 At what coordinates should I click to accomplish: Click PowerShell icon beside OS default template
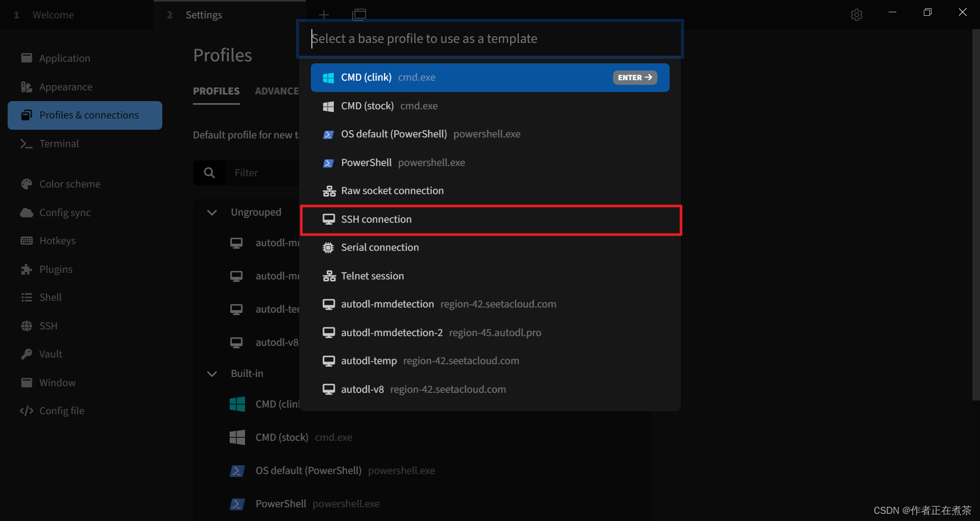click(329, 134)
